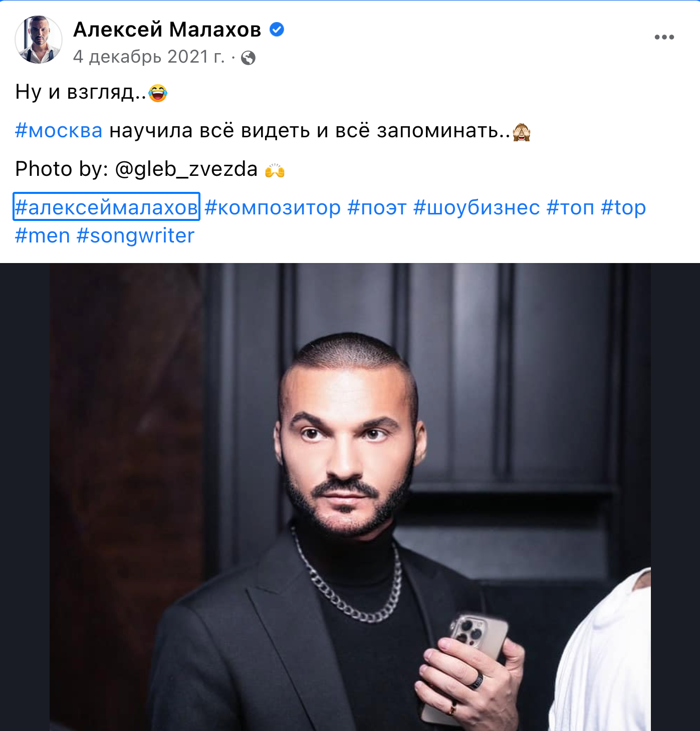Open the post photo in viewer
The width and height of the screenshot is (700, 731).
pyautogui.click(x=350, y=496)
